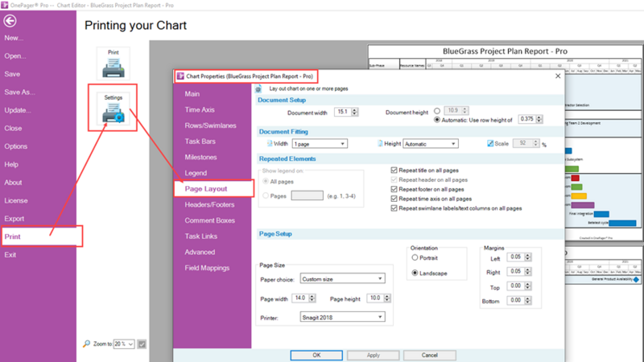The image size is (644, 362).
Task: Open the Headers/Footers tab
Action: pos(209,204)
